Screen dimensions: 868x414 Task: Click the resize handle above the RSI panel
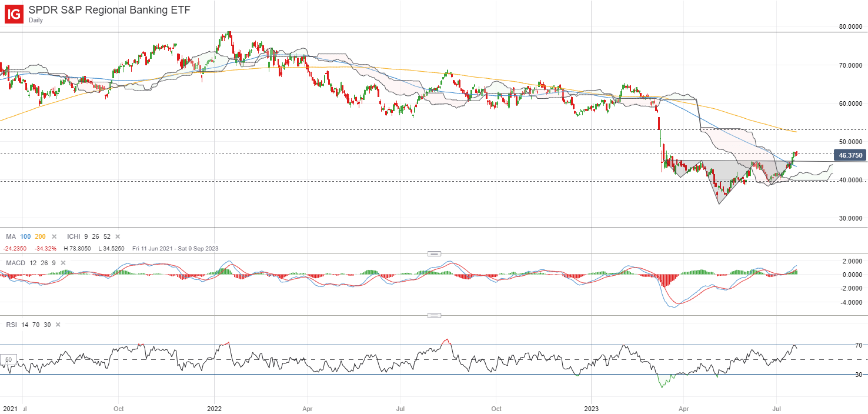(x=434, y=316)
